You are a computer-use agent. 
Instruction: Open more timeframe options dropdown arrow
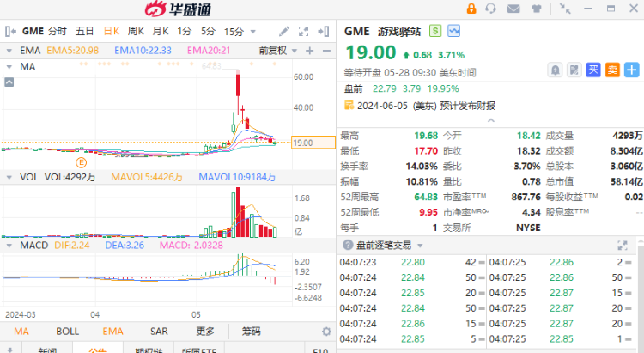coord(253,32)
